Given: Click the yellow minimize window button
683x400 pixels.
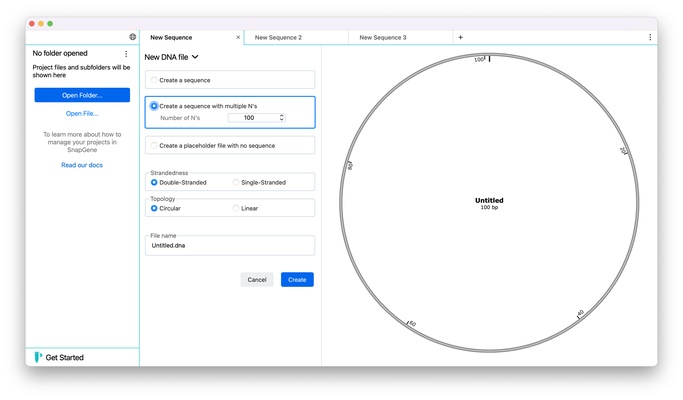Looking at the screenshot, I should point(41,24).
